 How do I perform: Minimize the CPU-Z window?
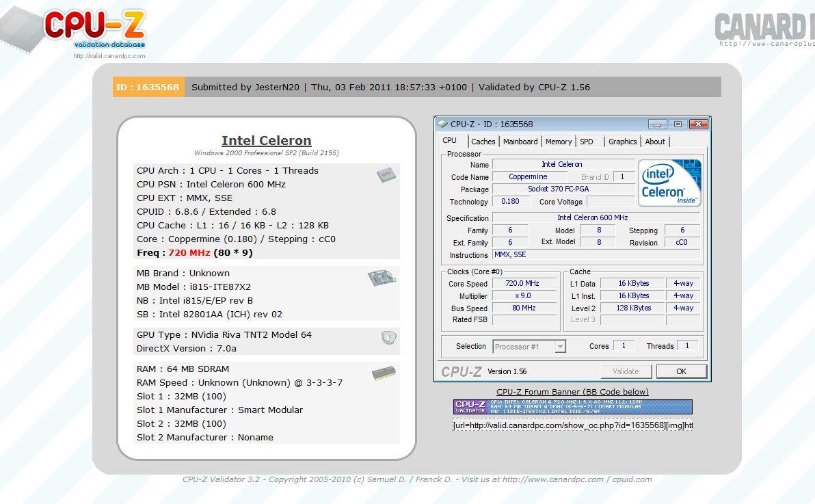(x=658, y=124)
